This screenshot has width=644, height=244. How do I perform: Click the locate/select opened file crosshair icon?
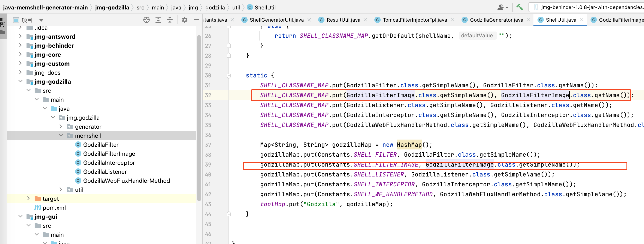click(147, 20)
